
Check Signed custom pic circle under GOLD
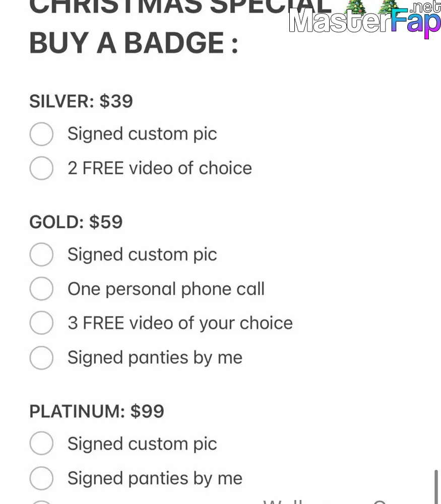click(x=41, y=255)
